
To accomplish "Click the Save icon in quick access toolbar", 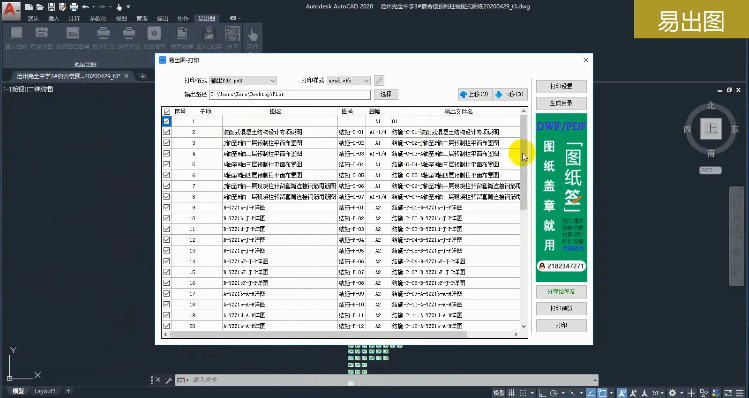I will (x=51, y=7).
